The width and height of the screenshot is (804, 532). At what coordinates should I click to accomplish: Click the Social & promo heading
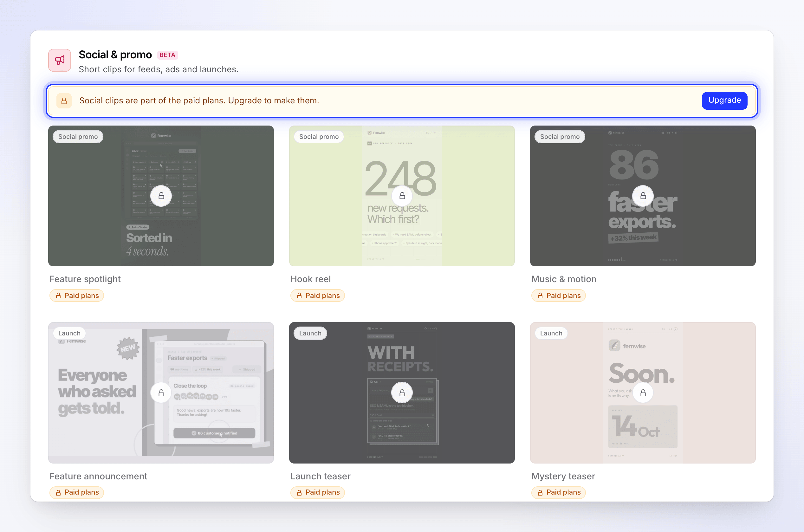tap(115, 55)
